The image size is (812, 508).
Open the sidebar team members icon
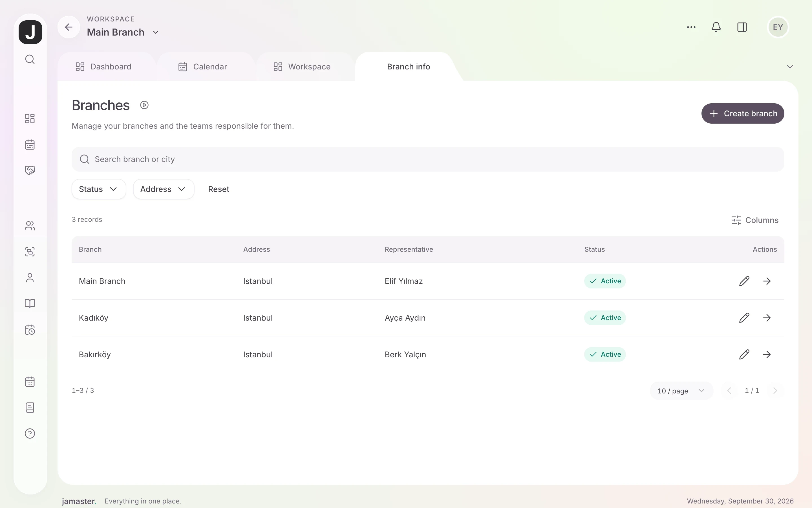coord(30,226)
